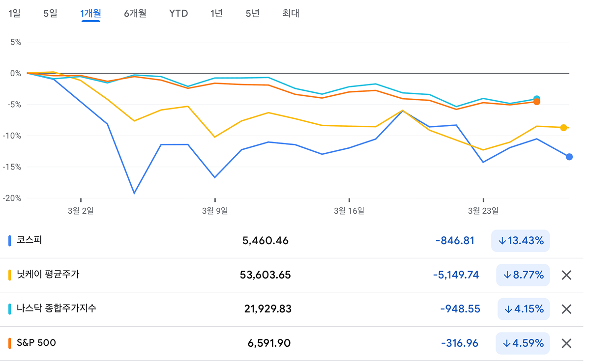Screen dimensions: 590x364
Task: Click the 코스피 13.43% change badge
Action: tap(520, 241)
